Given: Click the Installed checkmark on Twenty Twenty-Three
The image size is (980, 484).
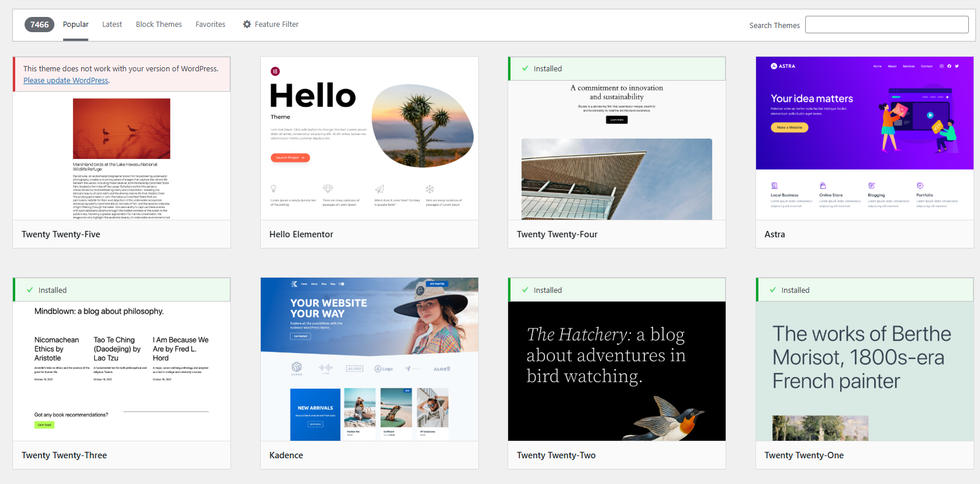Looking at the screenshot, I should (x=30, y=290).
